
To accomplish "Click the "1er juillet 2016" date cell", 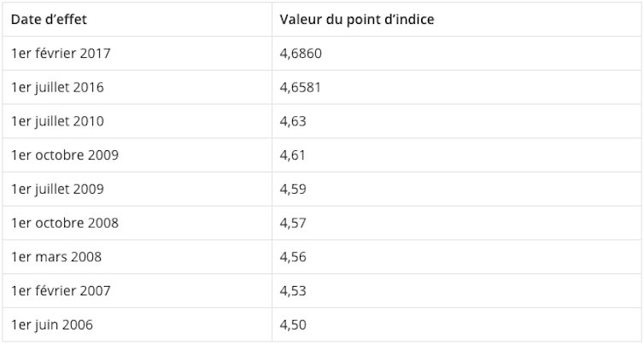I will tap(58, 87).
